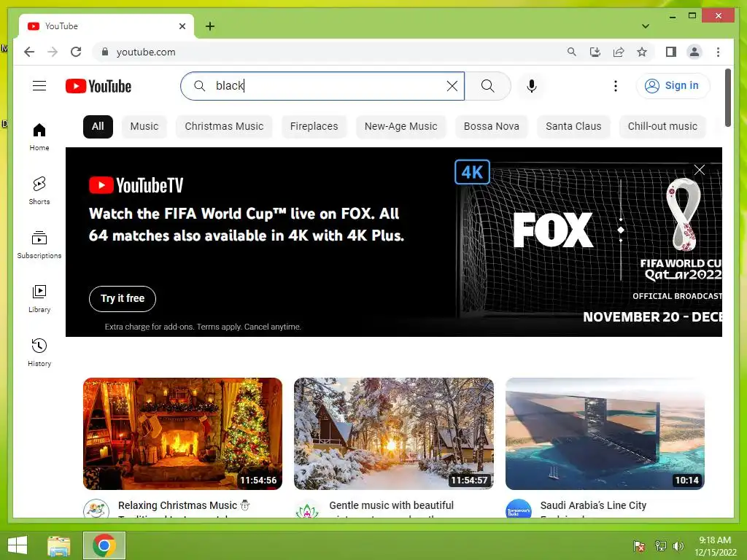Click the YouTube search magnifier button
The image size is (747, 560).
[x=487, y=86]
